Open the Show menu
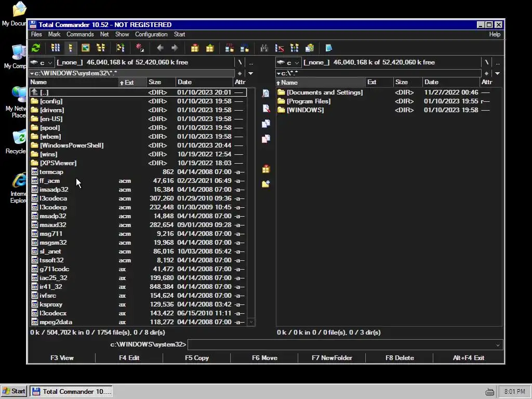Screen dimensions: 532x399 click(x=122, y=34)
